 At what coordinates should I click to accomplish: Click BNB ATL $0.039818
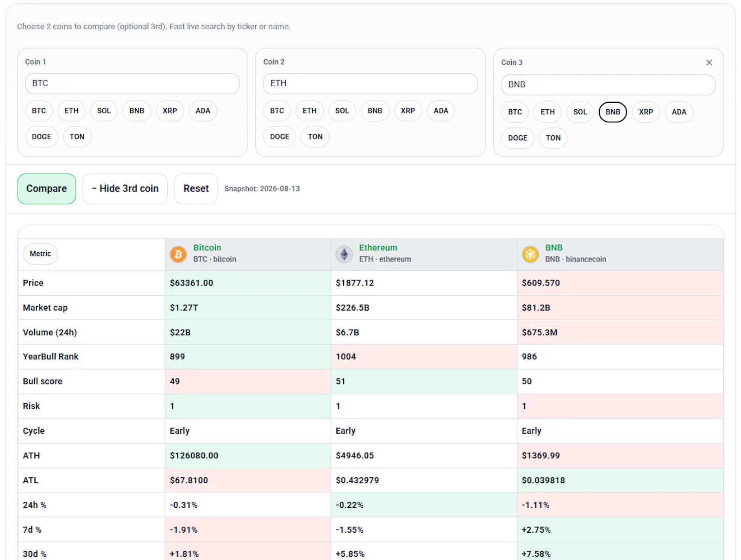[543, 480]
